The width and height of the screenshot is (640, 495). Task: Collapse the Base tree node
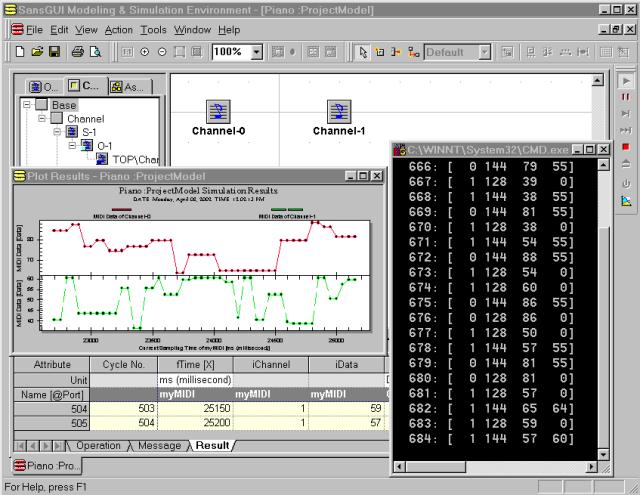26,105
